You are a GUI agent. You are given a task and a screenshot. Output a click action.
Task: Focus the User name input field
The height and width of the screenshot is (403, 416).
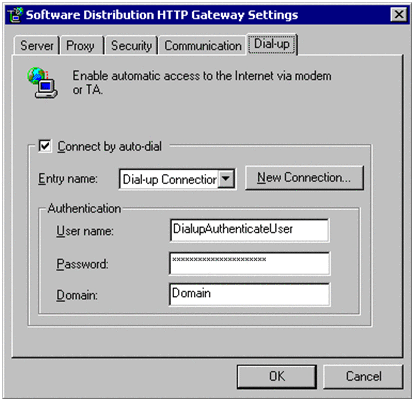249,230
